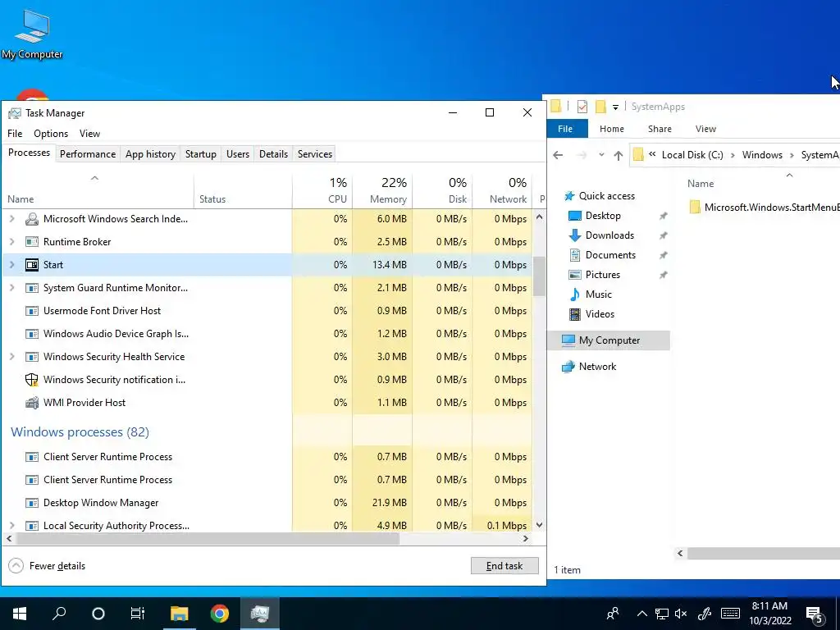Sort by Network column header
The image size is (840, 630).
503,190
